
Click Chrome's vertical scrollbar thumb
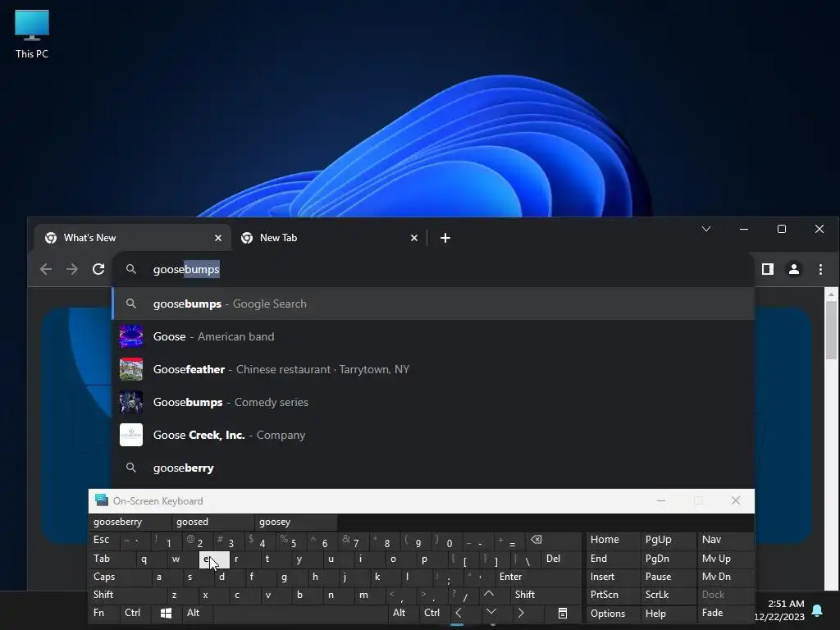click(x=831, y=330)
